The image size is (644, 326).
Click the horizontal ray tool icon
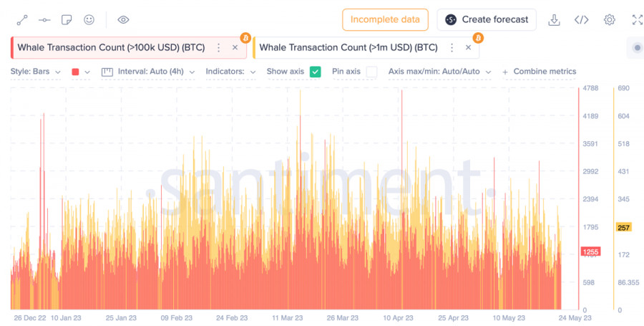(x=44, y=20)
